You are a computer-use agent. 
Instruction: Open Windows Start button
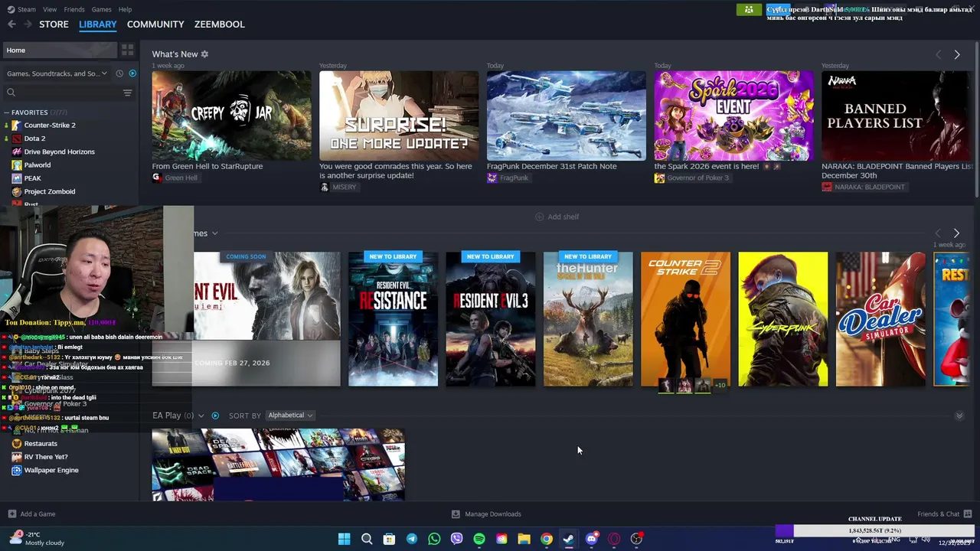click(x=345, y=539)
